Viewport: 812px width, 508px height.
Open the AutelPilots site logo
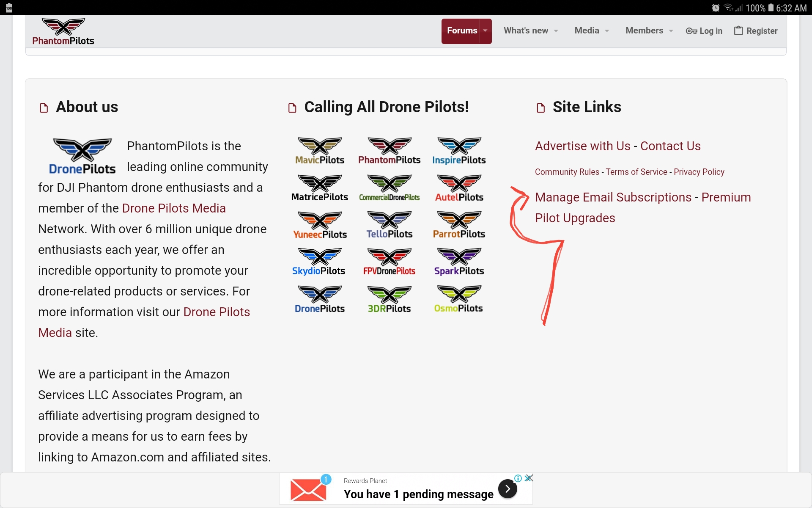point(459,188)
